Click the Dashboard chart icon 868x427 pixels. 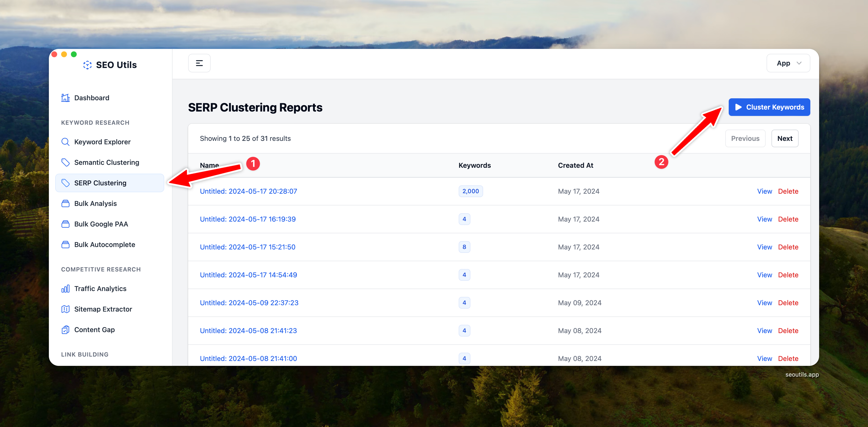[x=65, y=98]
